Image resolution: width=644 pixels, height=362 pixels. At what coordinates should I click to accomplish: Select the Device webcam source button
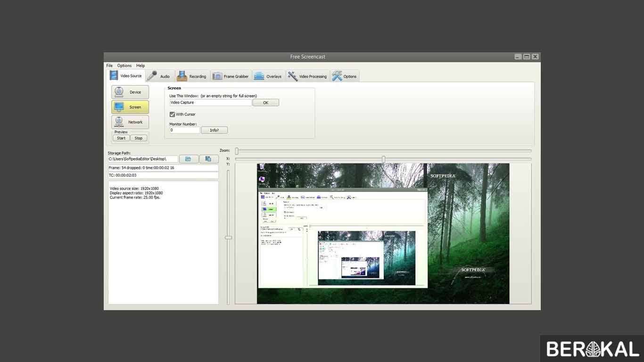[130, 92]
